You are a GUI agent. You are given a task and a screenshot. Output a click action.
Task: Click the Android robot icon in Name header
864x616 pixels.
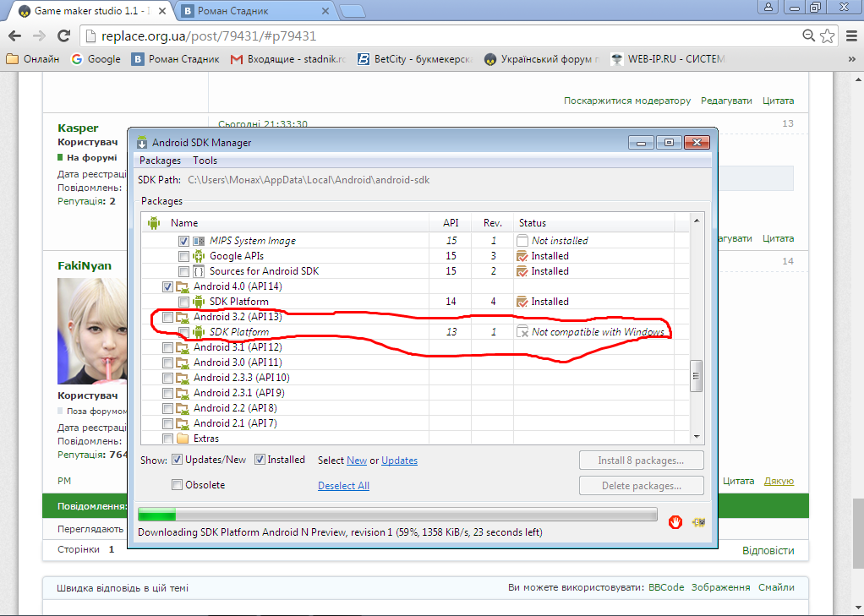(x=154, y=223)
